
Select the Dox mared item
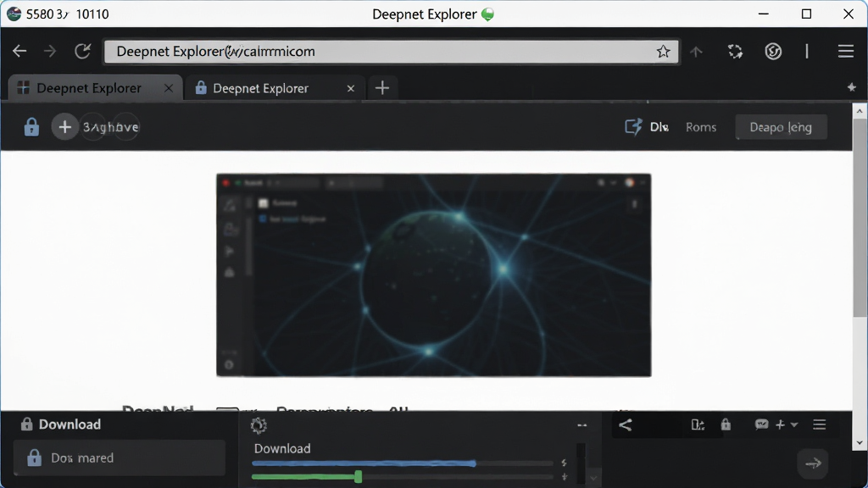120,457
